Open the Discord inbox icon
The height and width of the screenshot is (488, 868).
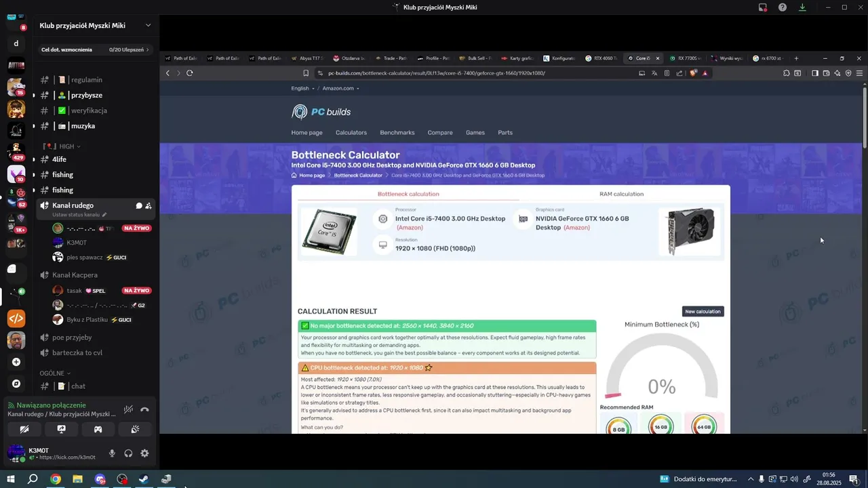(x=763, y=7)
